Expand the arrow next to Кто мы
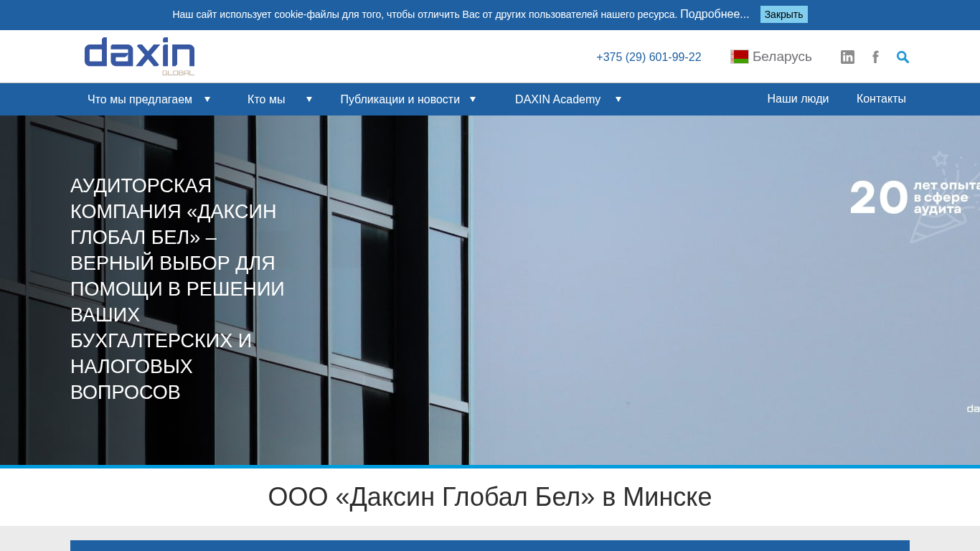This screenshot has width=980, height=551. pyautogui.click(x=309, y=99)
